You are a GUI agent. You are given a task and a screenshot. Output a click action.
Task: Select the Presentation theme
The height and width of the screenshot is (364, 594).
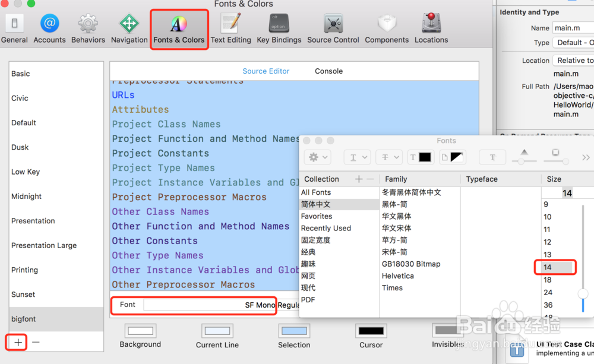tap(56, 221)
